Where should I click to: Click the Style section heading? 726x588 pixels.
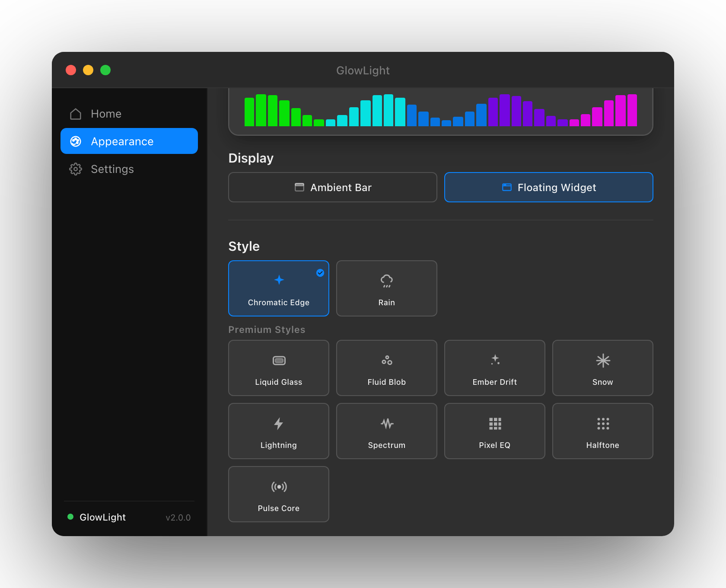(244, 246)
